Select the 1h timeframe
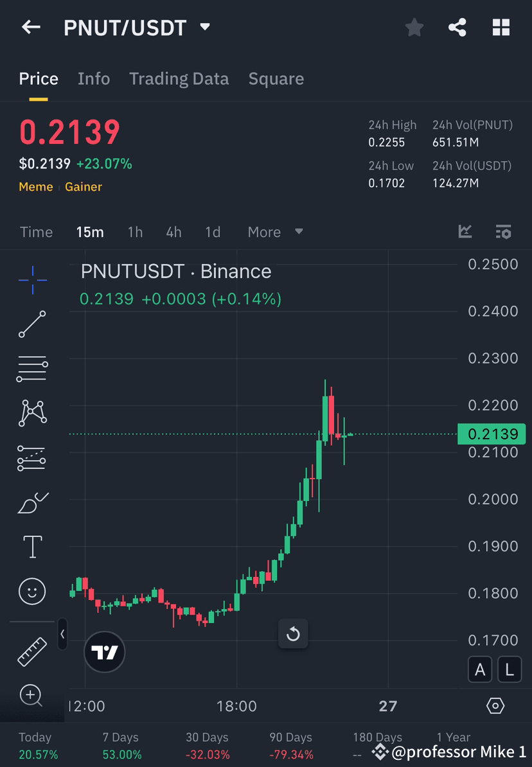 (135, 232)
